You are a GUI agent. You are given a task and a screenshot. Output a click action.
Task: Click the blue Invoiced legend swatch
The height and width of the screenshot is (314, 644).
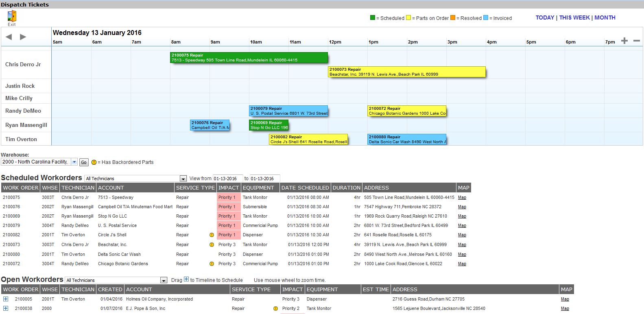click(x=486, y=18)
